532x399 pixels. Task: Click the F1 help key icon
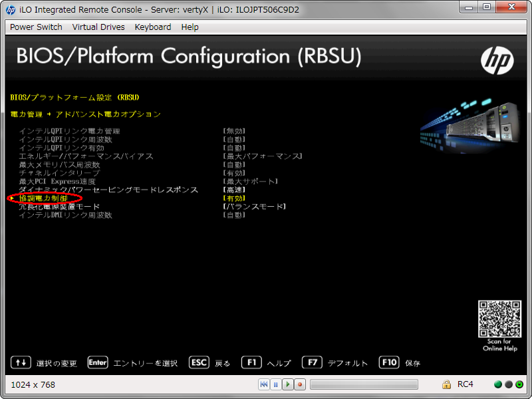(x=251, y=362)
